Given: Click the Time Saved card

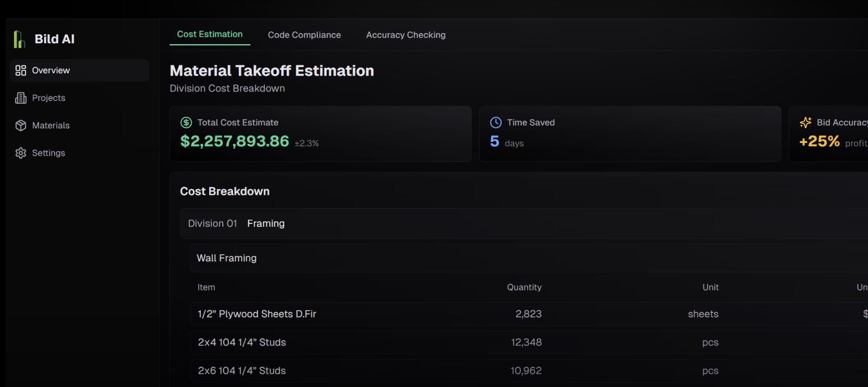Looking at the screenshot, I should pos(630,134).
